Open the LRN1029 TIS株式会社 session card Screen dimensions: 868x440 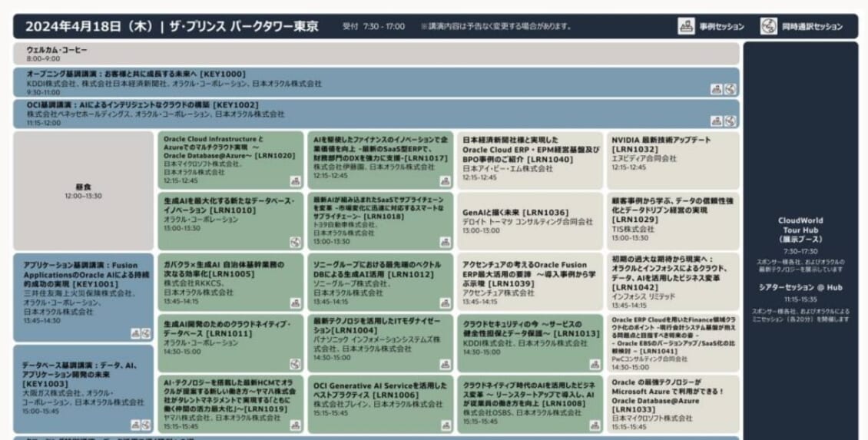(x=673, y=221)
